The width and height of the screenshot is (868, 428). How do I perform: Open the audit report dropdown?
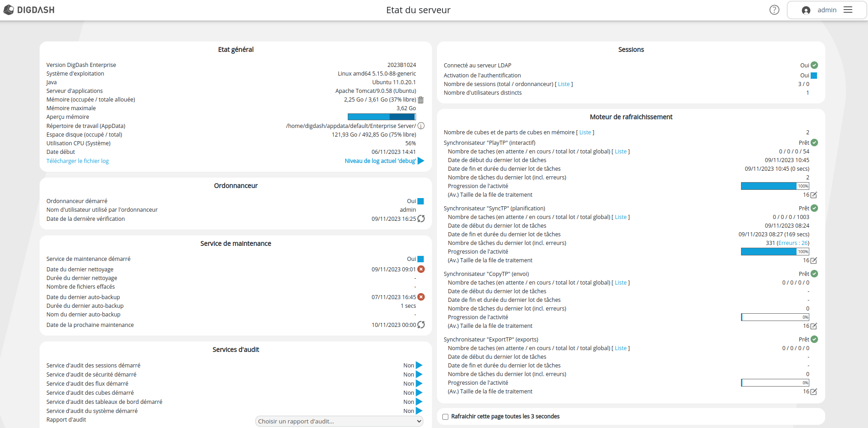click(339, 422)
